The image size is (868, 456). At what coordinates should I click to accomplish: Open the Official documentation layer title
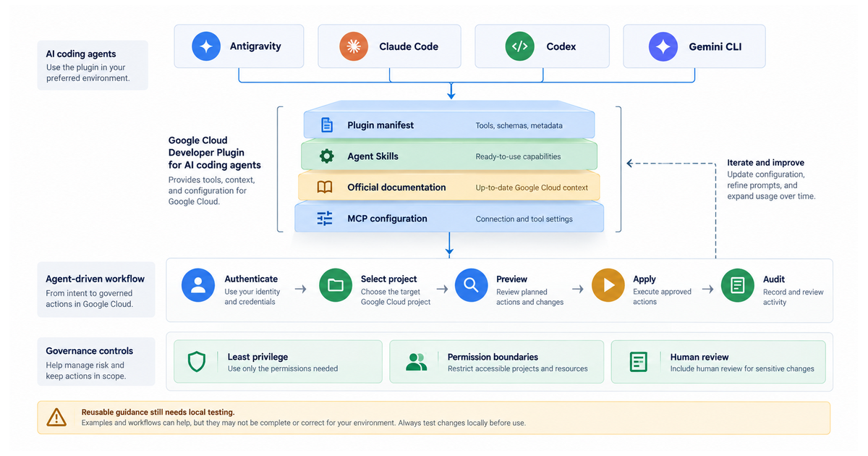[396, 187]
